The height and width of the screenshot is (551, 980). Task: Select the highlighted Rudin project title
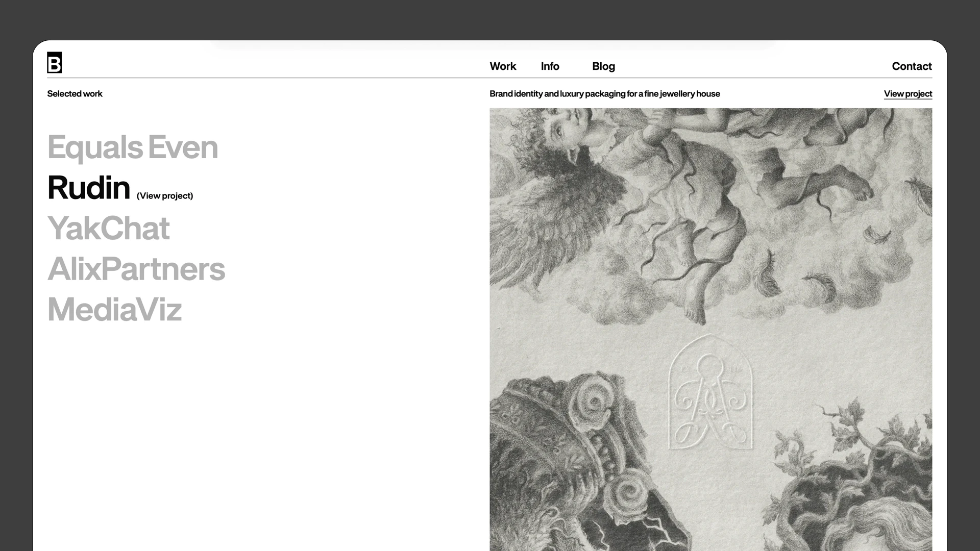coord(89,188)
